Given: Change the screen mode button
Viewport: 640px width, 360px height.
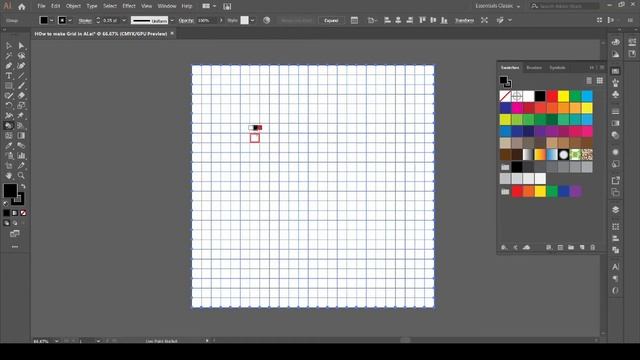Looking at the screenshot, I should pos(15,234).
